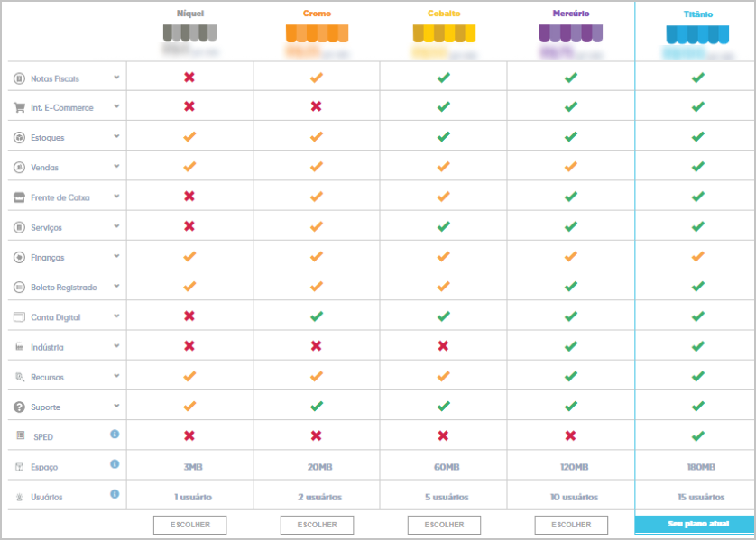Choose the Níquel plan with Escolher
Viewport: 756px width, 540px height.
pyautogui.click(x=190, y=525)
